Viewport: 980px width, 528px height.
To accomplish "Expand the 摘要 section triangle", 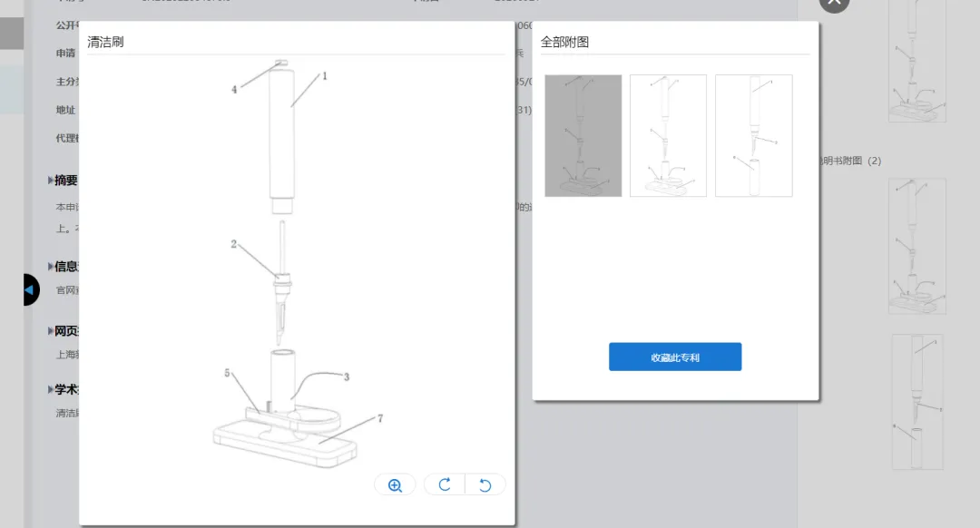I will pos(51,181).
